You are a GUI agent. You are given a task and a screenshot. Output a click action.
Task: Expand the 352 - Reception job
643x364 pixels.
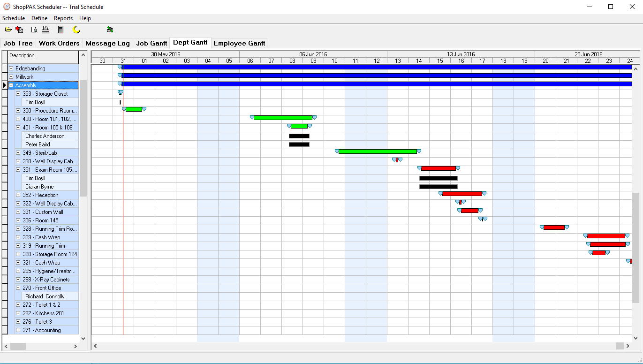tap(18, 195)
